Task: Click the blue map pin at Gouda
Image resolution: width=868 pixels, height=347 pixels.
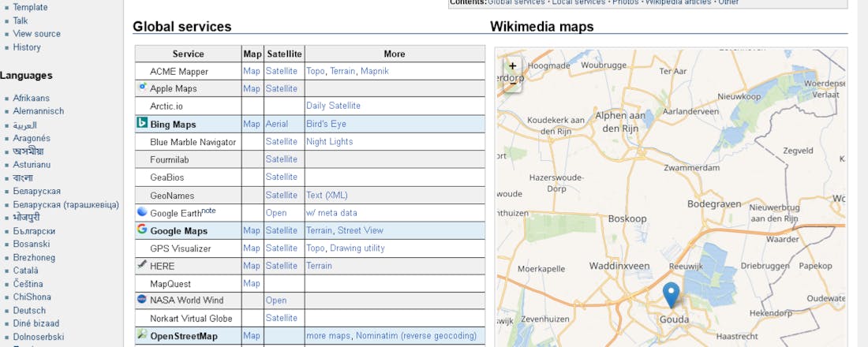Action: pos(671,294)
